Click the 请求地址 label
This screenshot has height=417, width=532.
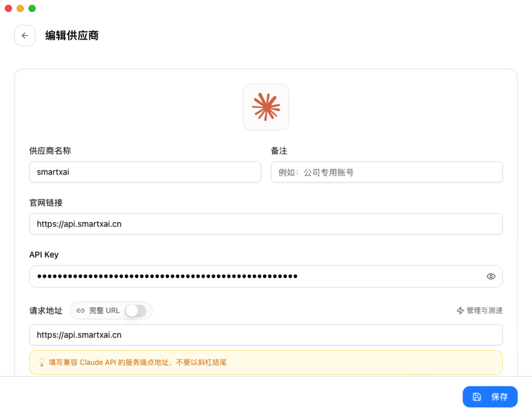(46, 311)
